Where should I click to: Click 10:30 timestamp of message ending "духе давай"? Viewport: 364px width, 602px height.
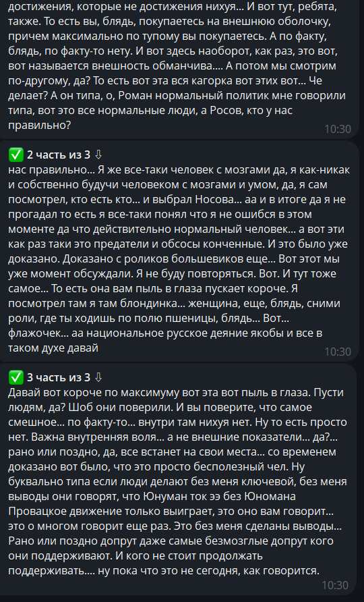click(x=338, y=352)
